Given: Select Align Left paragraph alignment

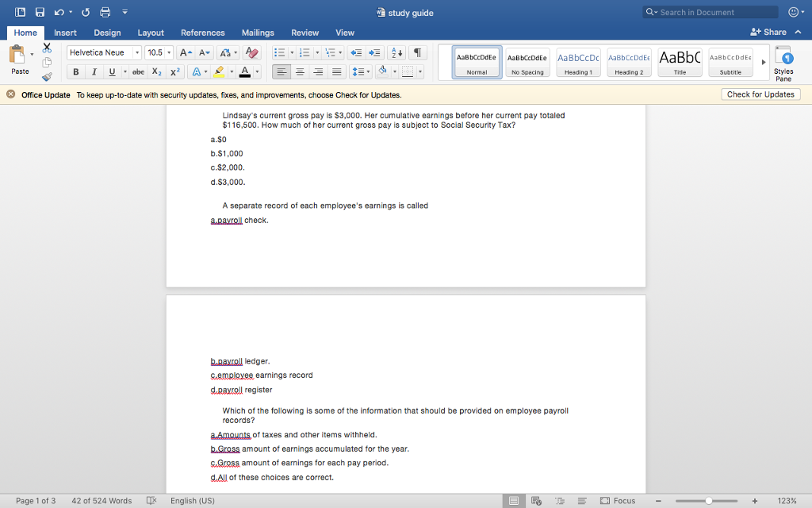Looking at the screenshot, I should tap(282, 71).
